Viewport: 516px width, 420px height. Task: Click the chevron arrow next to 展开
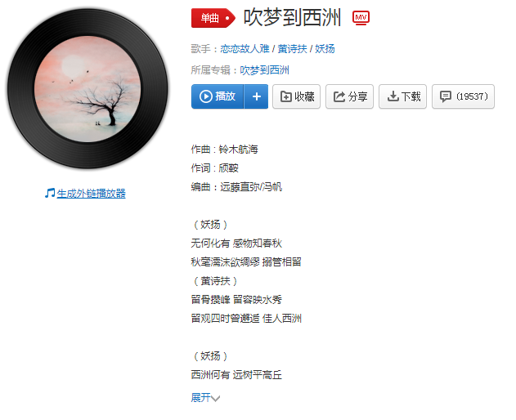pyautogui.click(x=216, y=399)
